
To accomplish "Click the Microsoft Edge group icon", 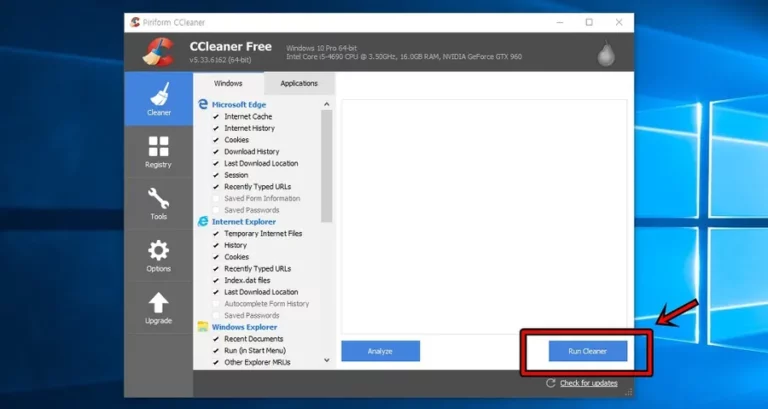I will click(x=203, y=104).
